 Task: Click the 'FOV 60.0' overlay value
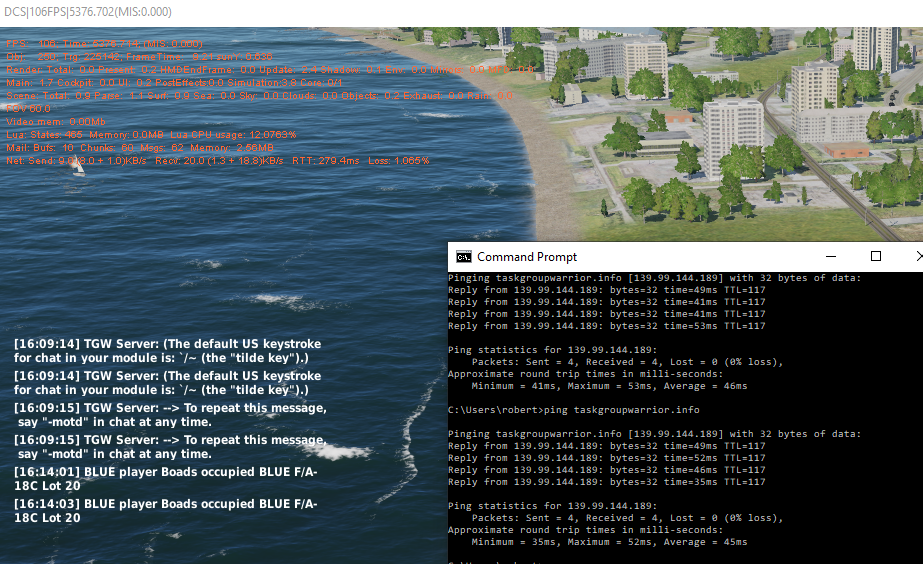28,109
